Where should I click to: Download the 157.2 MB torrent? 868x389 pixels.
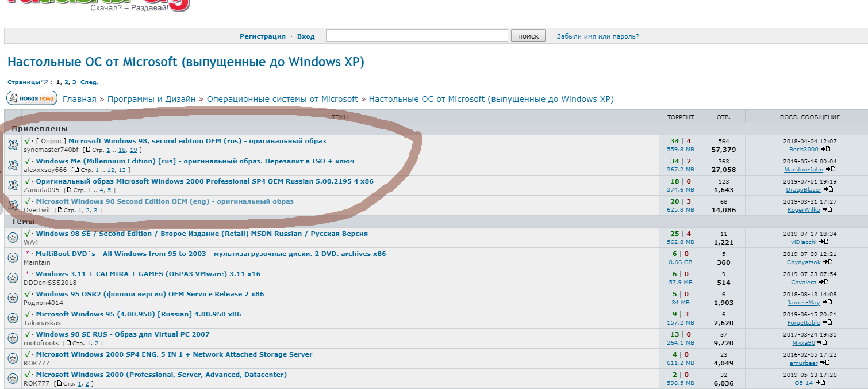pyautogui.click(x=680, y=323)
